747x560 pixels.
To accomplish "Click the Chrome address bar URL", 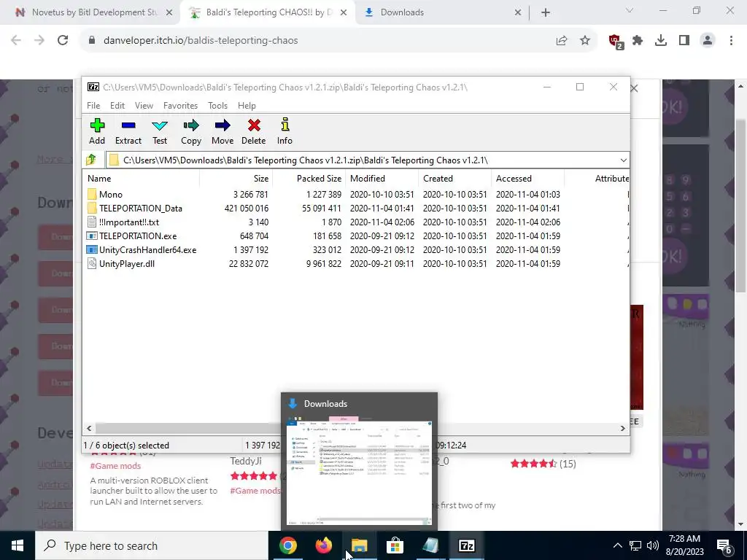I will click(201, 41).
